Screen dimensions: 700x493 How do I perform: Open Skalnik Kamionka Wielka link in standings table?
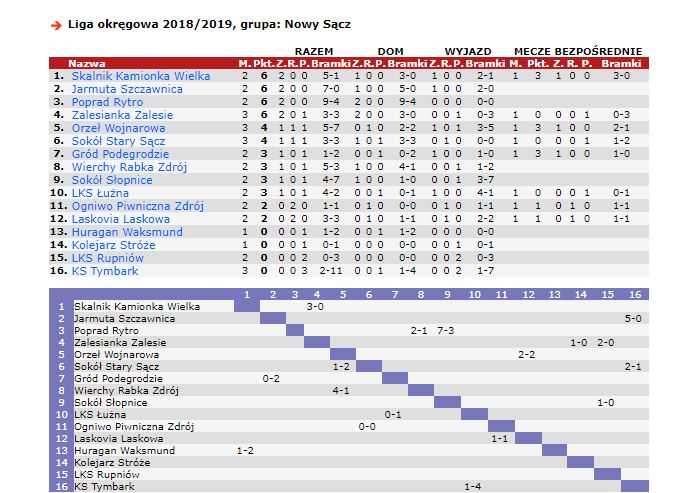coord(139,76)
